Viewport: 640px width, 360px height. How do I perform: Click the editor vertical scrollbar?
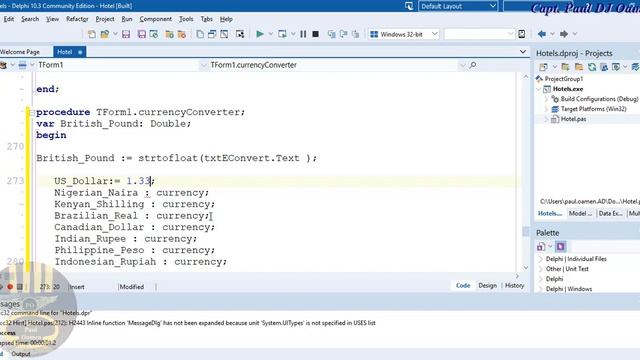[x=526, y=171]
